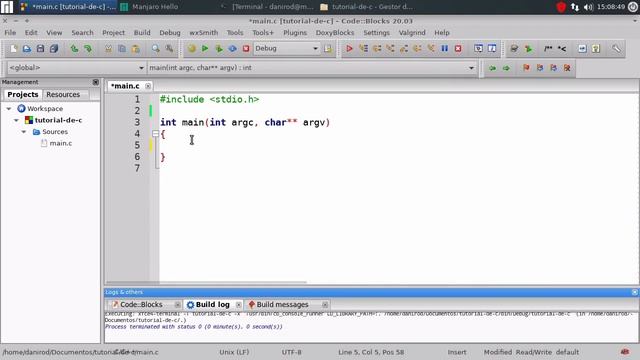Switch to the Terminal taskbar window

(271, 7)
